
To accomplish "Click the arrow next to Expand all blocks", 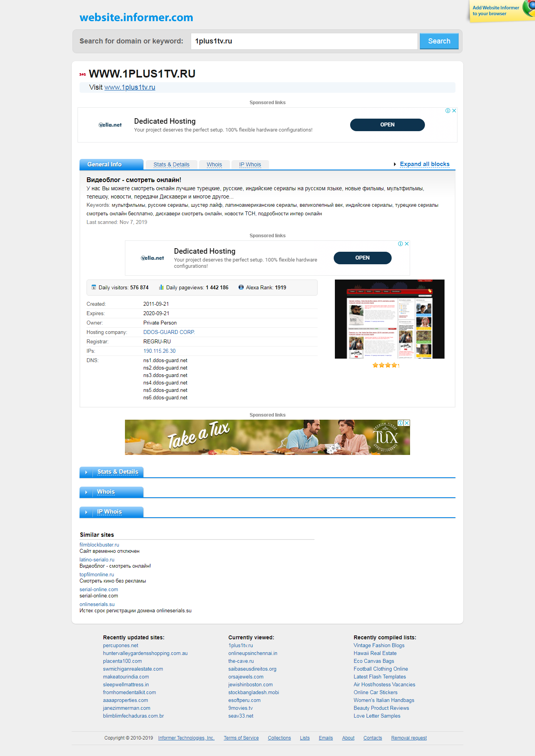I will coord(395,164).
